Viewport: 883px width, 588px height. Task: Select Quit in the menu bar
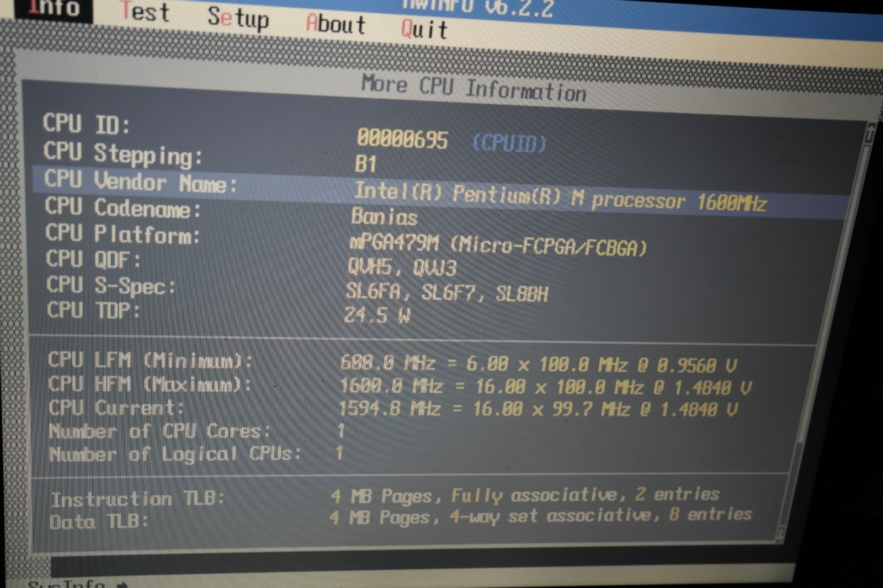tap(424, 29)
